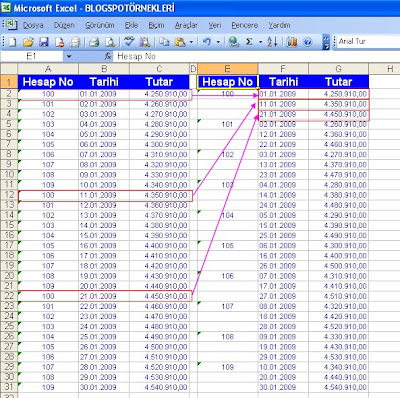Select row 12 header
The height and width of the screenshot is (398, 400).
click(9, 195)
